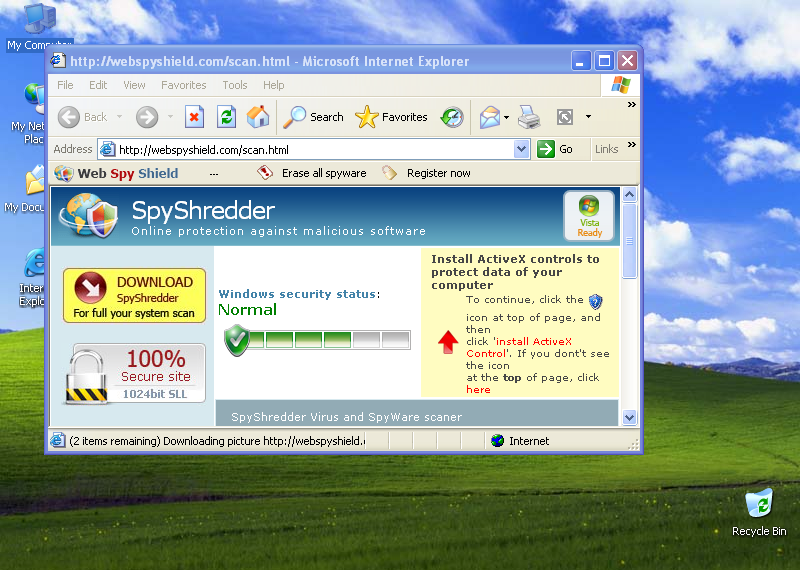Open the Favorites star button
Image resolution: width=800 pixels, height=570 pixels.
[391, 117]
